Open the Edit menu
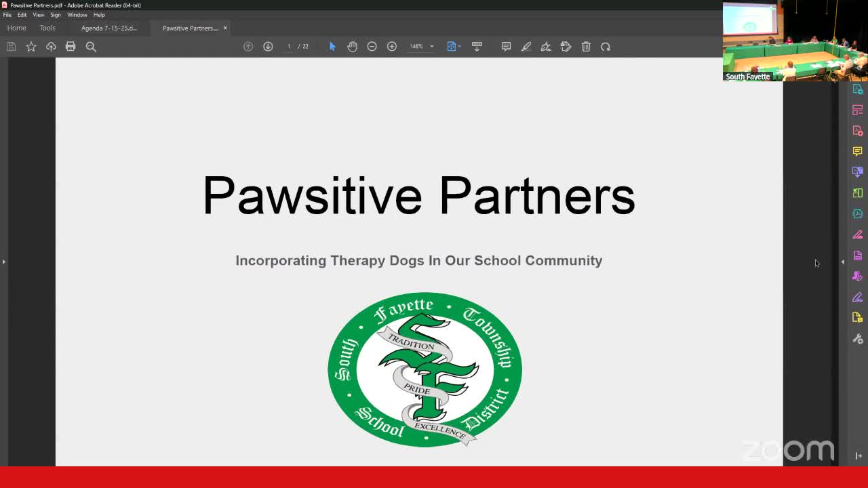The height and width of the screenshot is (488, 868). pyautogui.click(x=22, y=15)
